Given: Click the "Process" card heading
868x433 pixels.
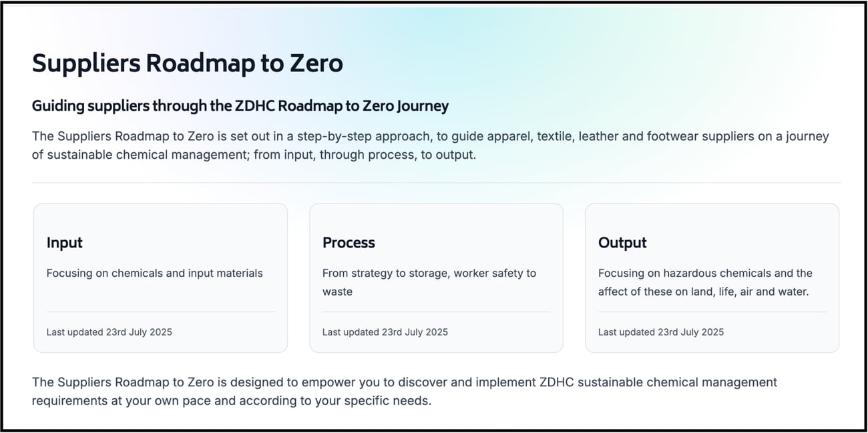Looking at the screenshot, I should coord(349,243).
